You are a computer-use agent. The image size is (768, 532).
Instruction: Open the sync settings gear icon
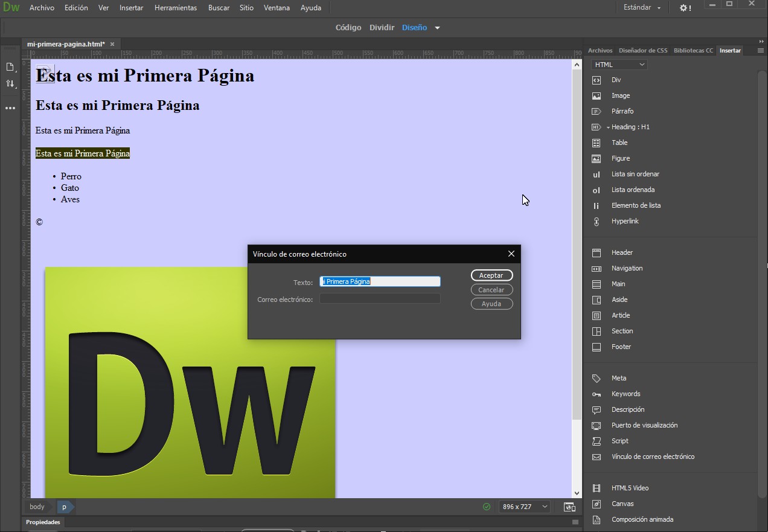(685, 8)
